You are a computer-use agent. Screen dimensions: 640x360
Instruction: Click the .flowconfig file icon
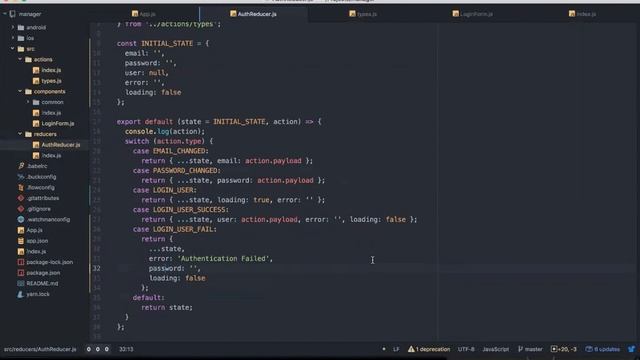(21, 187)
